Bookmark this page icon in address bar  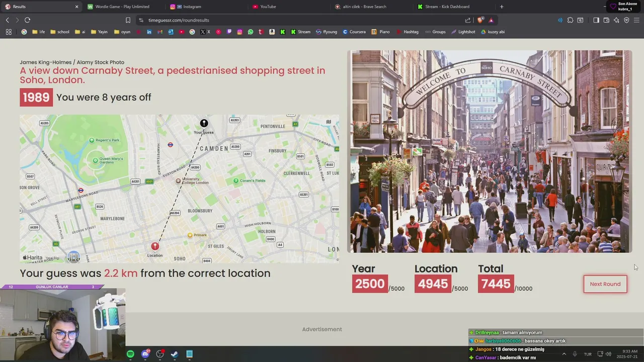[128, 20]
